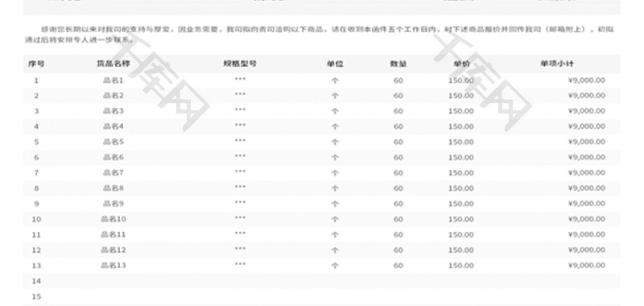Select the 品名1 cell

pyautogui.click(x=114, y=80)
